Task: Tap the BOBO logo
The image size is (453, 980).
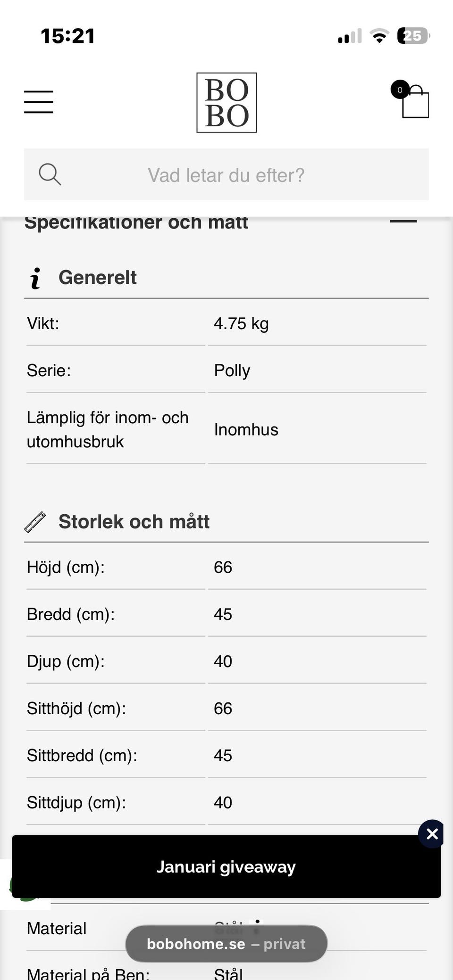Action: point(226,102)
